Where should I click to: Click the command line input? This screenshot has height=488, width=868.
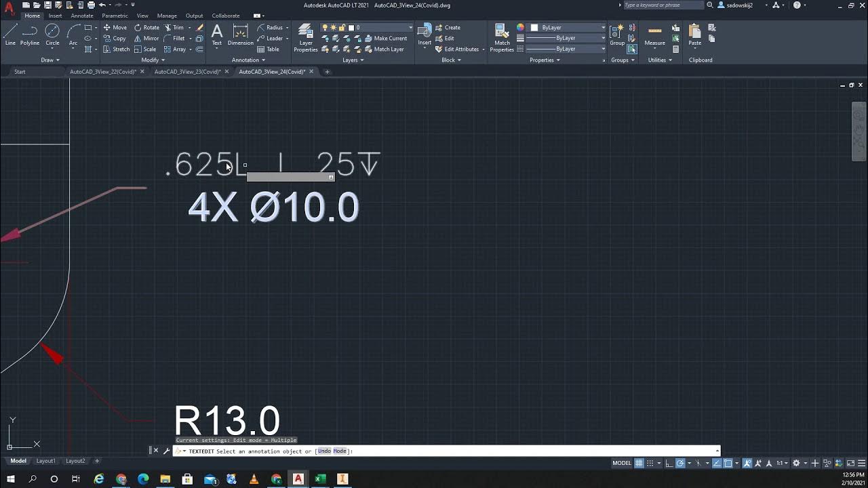(x=446, y=451)
